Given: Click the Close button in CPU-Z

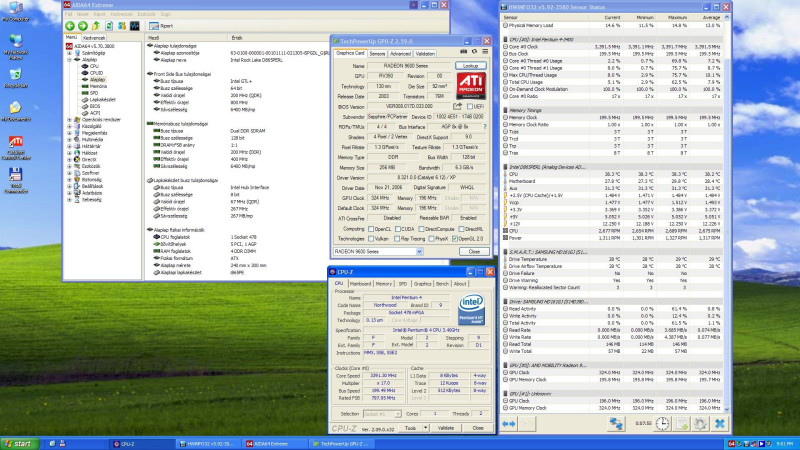Looking at the screenshot, I should [478, 428].
